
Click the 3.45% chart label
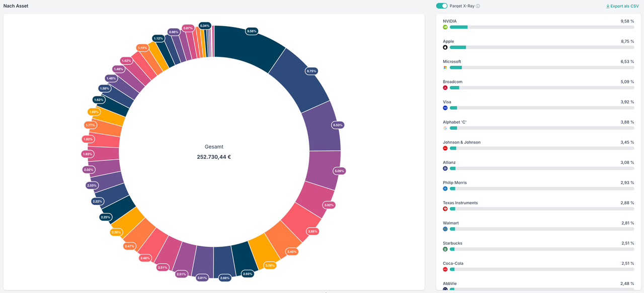click(x=292, y=251)
